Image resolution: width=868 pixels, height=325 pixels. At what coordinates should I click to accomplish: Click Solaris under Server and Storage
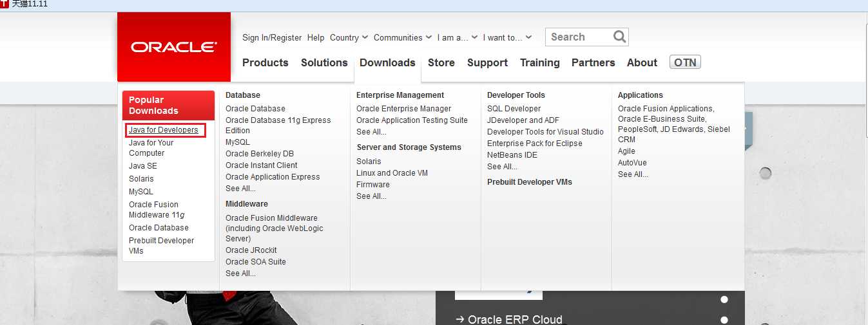(x=369, y=162)
